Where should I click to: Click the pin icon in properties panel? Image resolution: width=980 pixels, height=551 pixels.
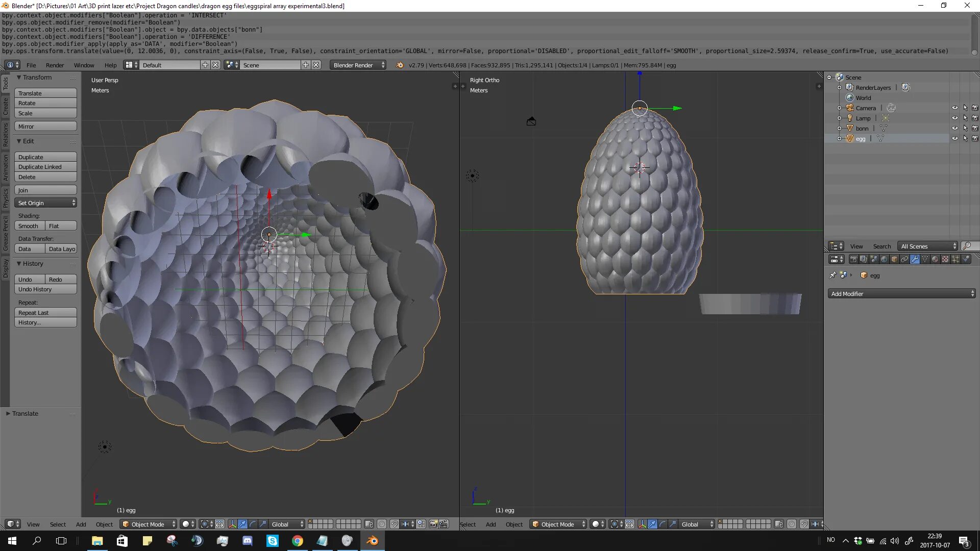click(832, 275)
